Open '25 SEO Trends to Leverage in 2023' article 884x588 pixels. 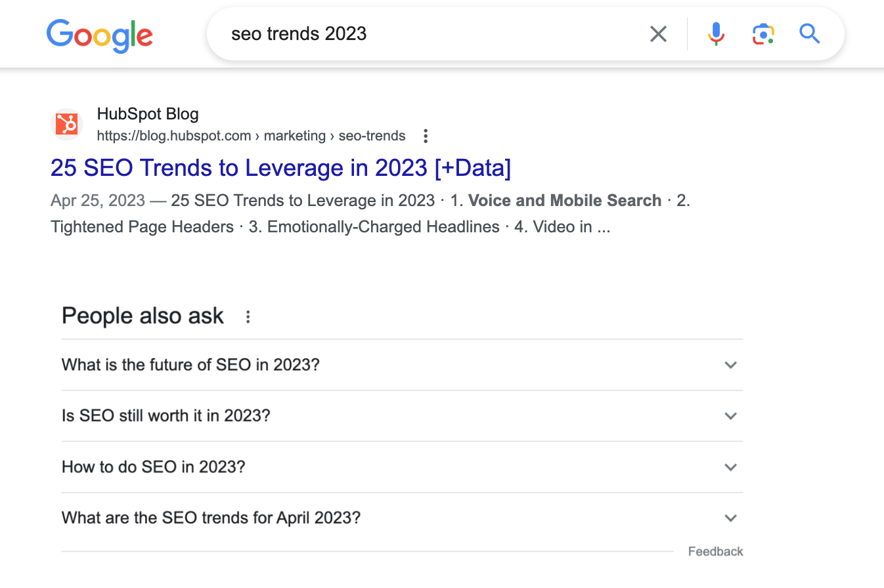(280, 168)
